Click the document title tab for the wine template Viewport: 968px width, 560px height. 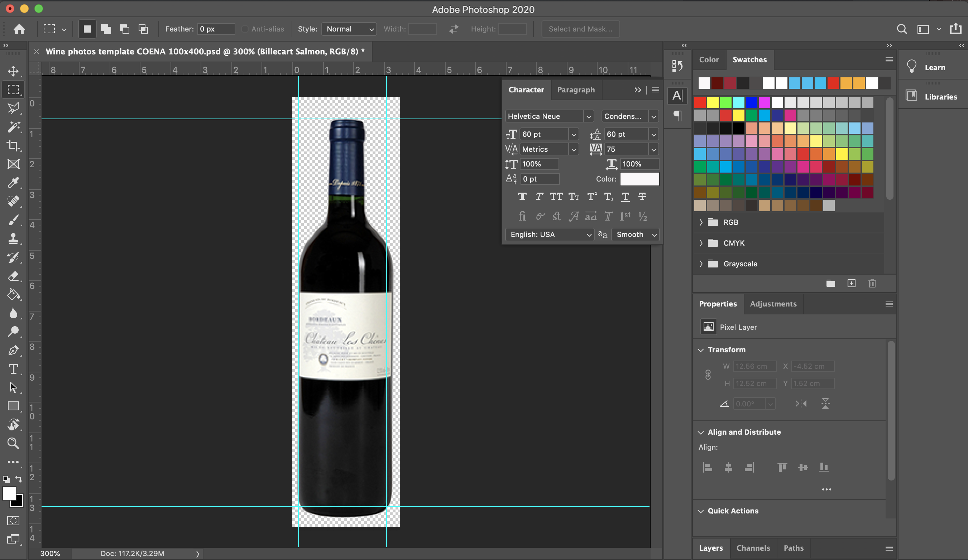point(203,51)
